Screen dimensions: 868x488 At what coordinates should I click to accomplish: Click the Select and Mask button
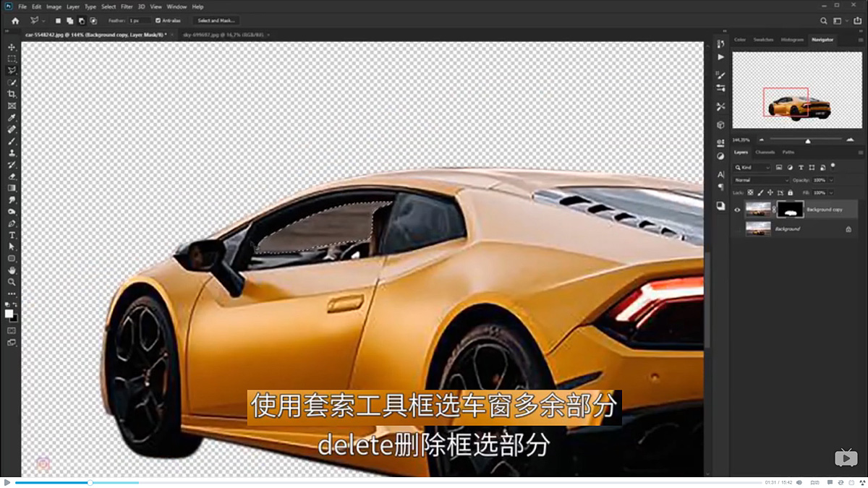(215, 20)
